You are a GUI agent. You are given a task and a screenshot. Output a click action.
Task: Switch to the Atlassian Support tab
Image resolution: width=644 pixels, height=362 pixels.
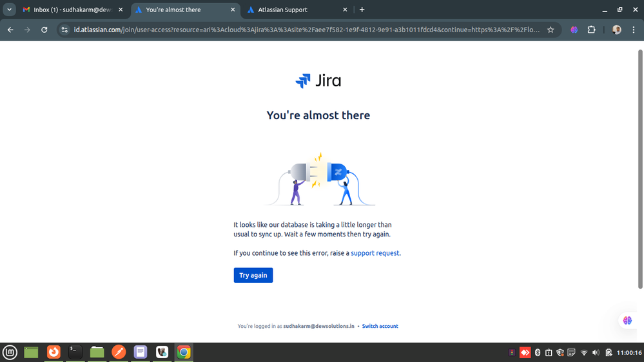pos(298,10)
